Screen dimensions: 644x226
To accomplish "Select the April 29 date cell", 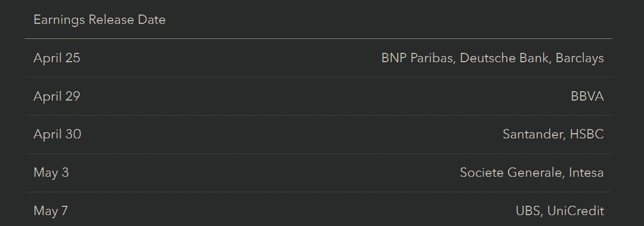I will pyautogui.click(x=57, y=96).
